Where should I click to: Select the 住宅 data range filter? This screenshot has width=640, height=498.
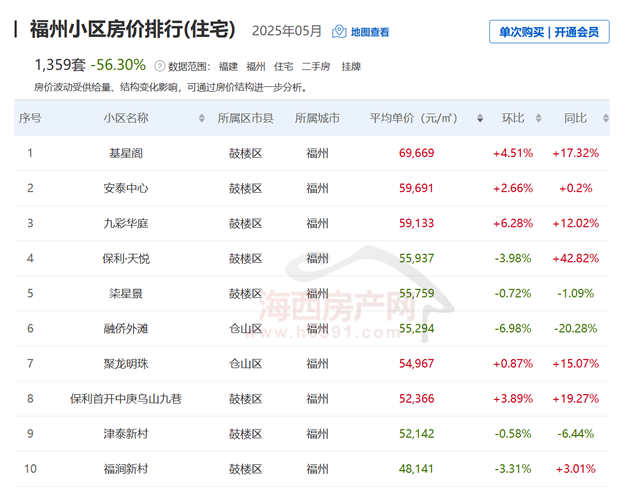pos(284,66)
